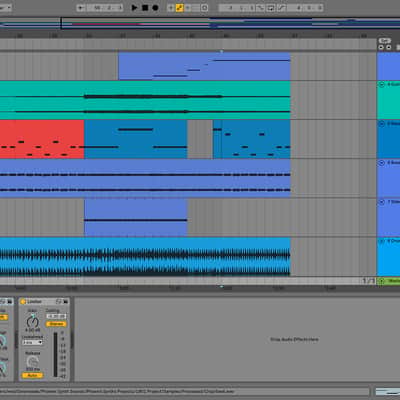Toggle the Punch-Out switch

pyautogui.click(x=281, y=8)
